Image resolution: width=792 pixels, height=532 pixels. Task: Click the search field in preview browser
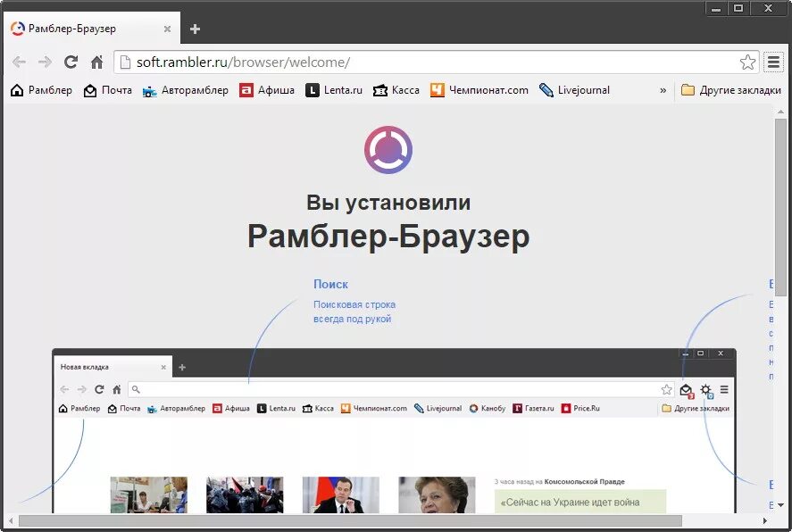tap(402, 389)
